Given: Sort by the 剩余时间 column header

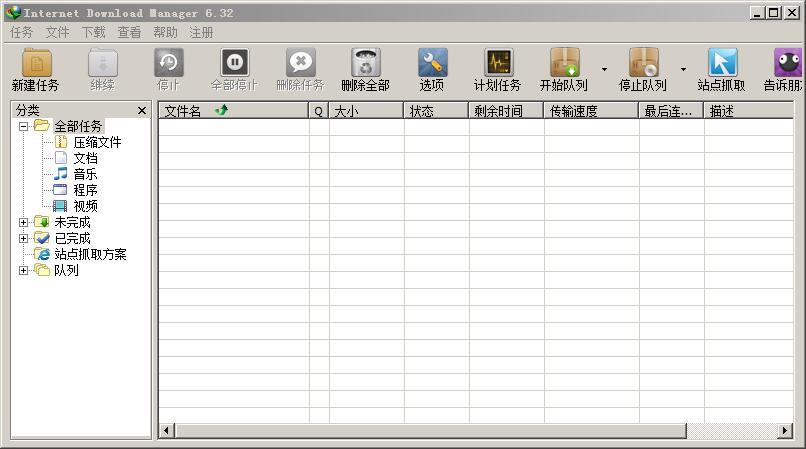Looking at the screenshot, I should point(506,111).
